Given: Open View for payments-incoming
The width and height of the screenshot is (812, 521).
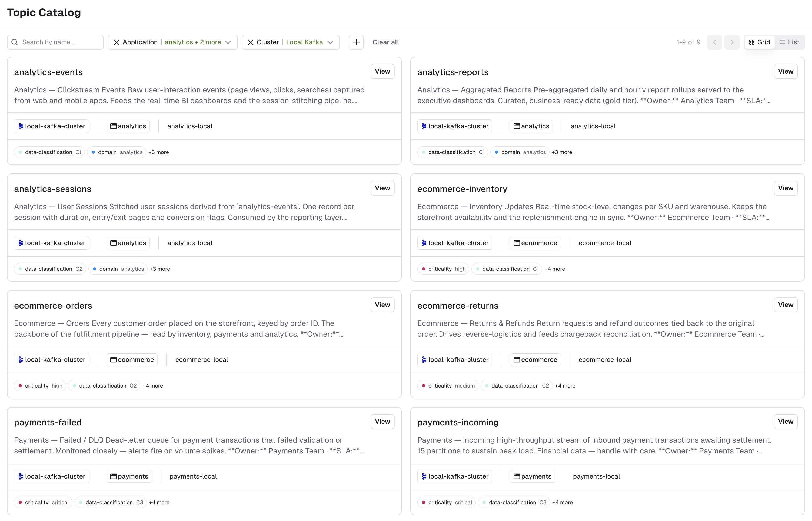Looking at the screenshot, I should pos(786,422).
